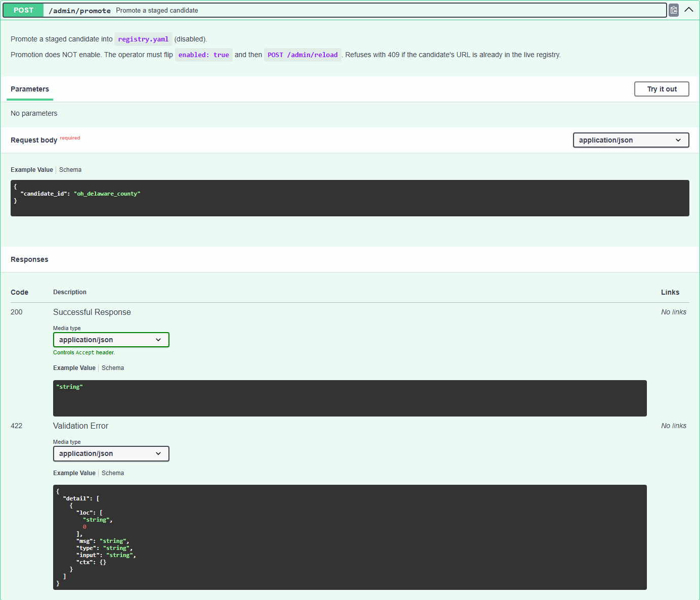Click the red 'required' marker
Screen dimensions: 700x600
[x=70, y=138]
